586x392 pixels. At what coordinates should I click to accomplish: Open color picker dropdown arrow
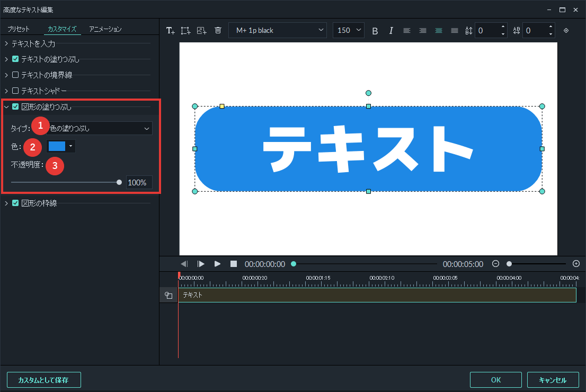point(70,146)
